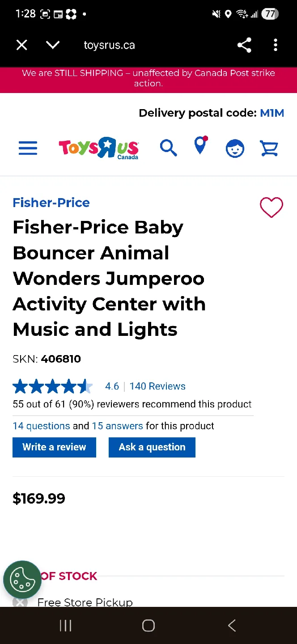297x644 pixels.
Task: Open the Fisher-Price brand link
Action: 51,203
